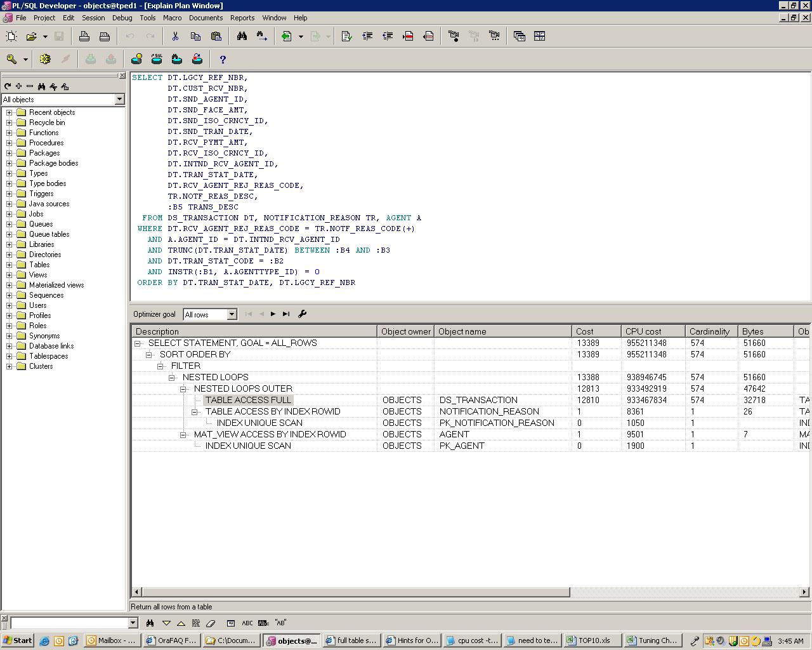Click the Help question mark icon
This screenshot has height=650, width=812.
223,60
